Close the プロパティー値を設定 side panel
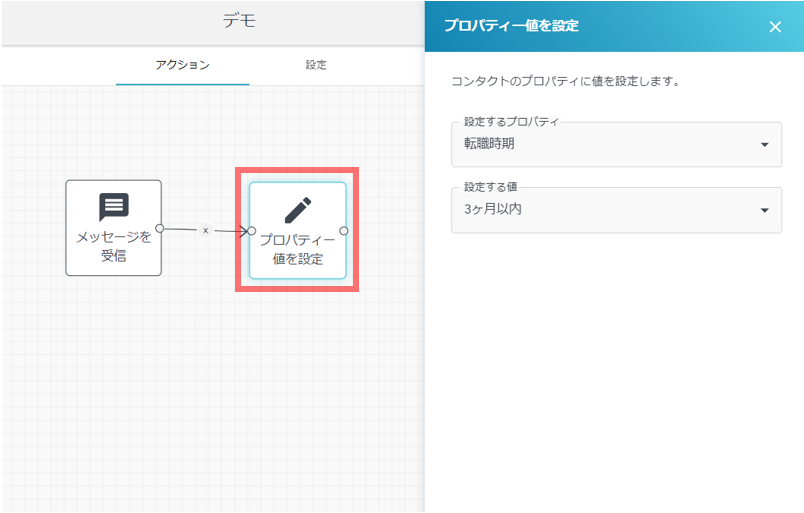This screenshot has height=513, width=804. coord(775,27)
